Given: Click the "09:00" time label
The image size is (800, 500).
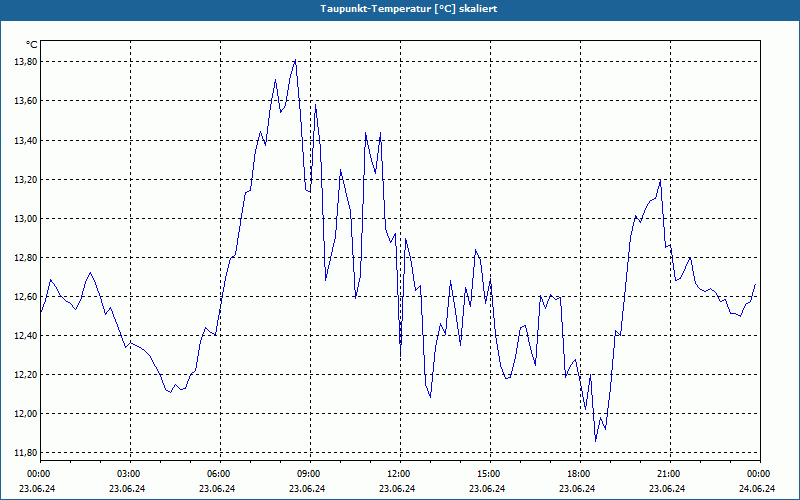Looking at the screenshot, I should point(307,474).
